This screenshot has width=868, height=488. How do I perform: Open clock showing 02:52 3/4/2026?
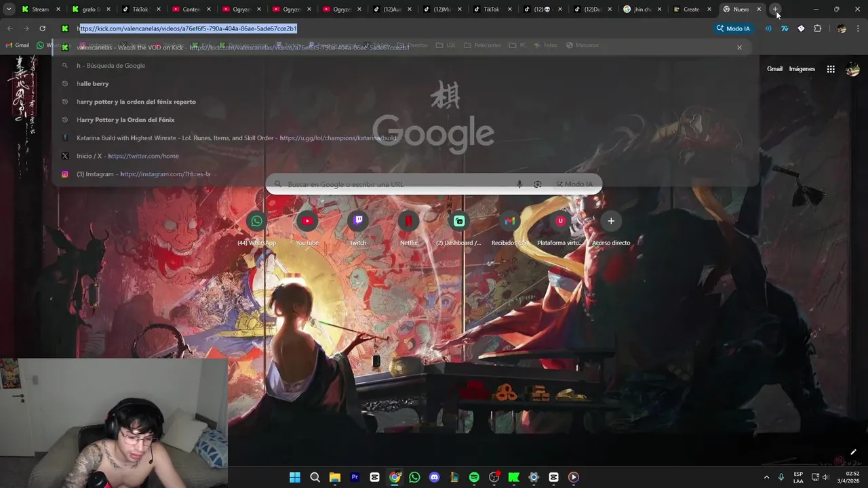tap(848, 477)
